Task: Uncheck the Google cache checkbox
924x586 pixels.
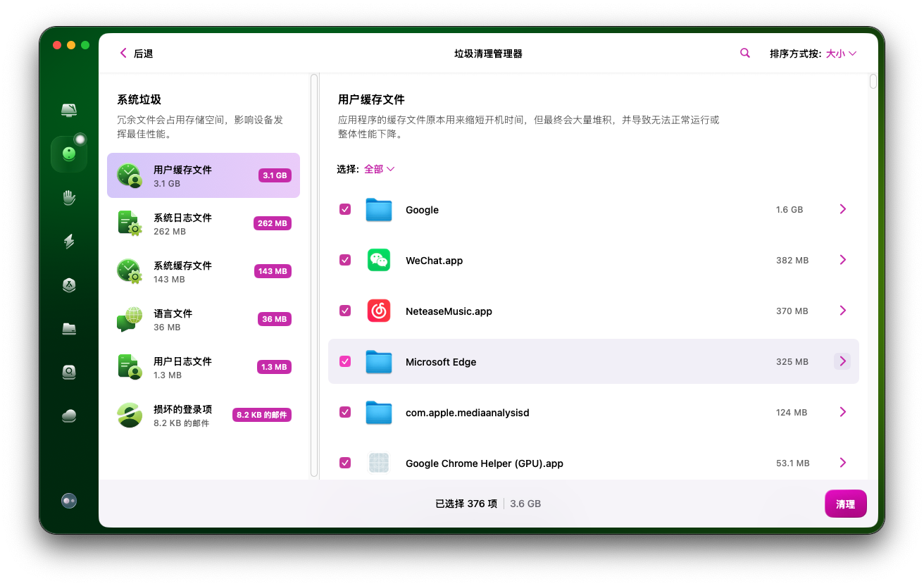Action: pyautogui.click(x=345, y=209)
